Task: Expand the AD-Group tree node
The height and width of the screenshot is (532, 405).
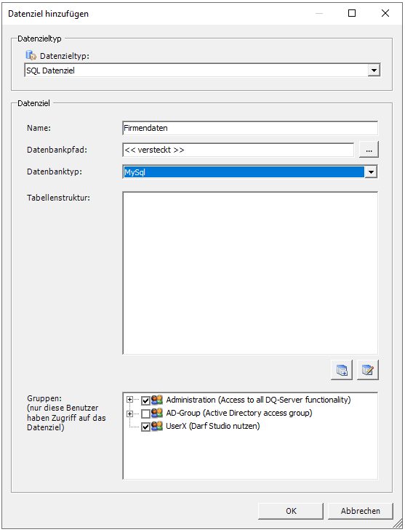Action: [129, 414]
